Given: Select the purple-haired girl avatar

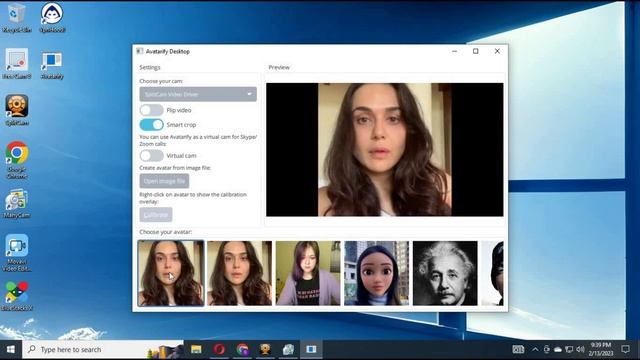Looking at the screenshot, I should pos(308,273).
